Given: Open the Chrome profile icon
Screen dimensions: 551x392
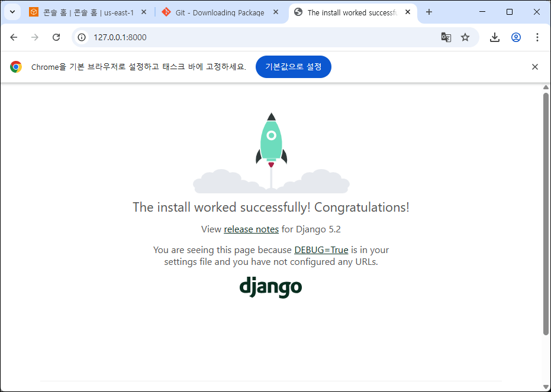Looking at the screenshot, I should 516,37.
